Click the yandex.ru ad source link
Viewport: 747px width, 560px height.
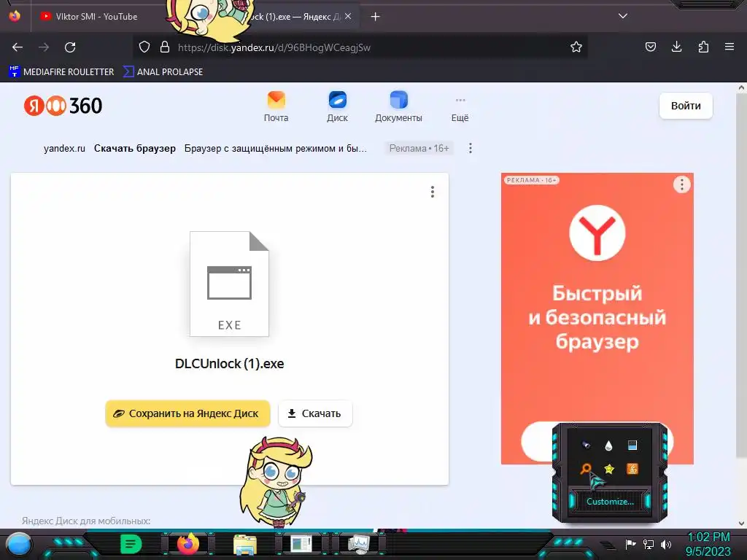point(64,148)
